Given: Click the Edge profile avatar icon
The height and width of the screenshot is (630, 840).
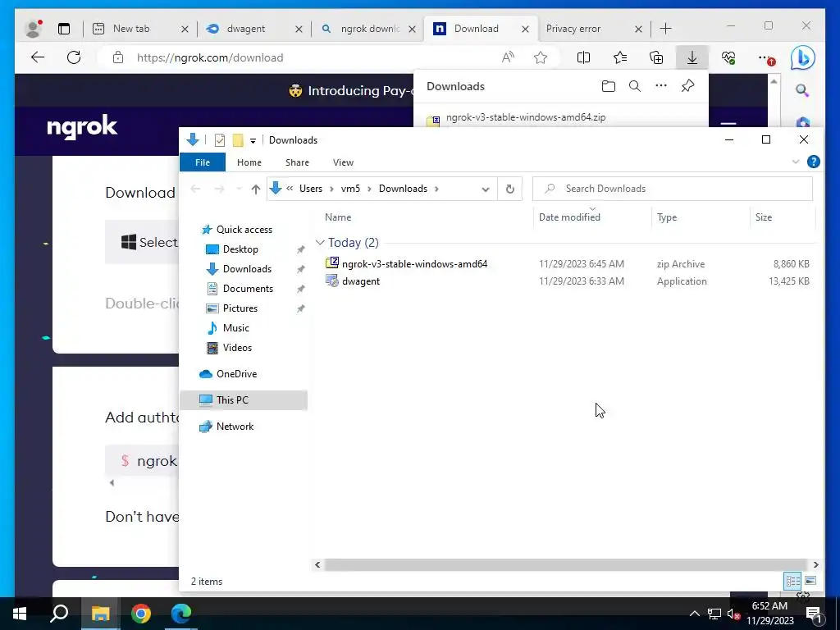Looking at the screenshot, I should point(33,29).
